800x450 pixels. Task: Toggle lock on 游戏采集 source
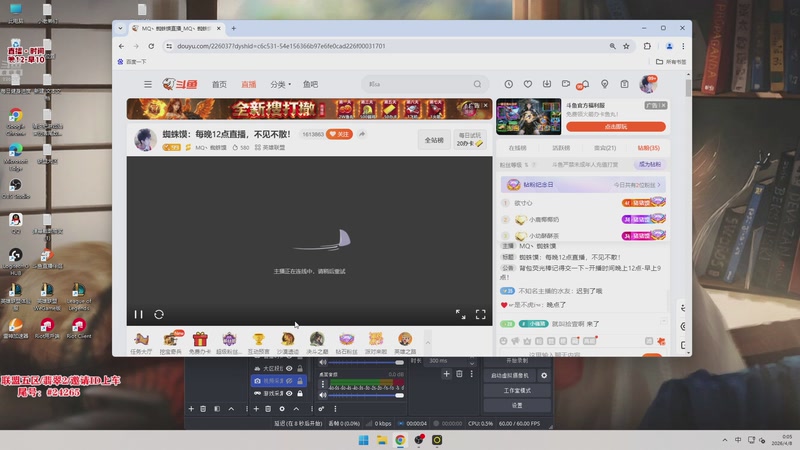click(x=300, y=393)
